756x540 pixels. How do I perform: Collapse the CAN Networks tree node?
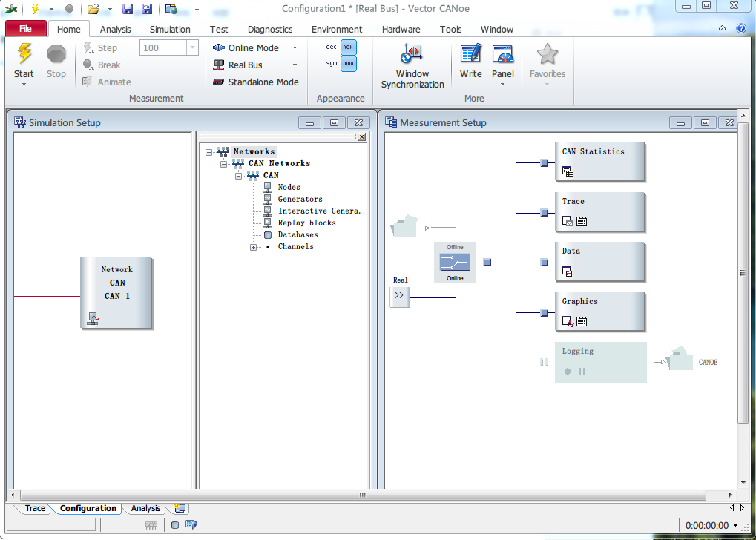click(223, 163)
